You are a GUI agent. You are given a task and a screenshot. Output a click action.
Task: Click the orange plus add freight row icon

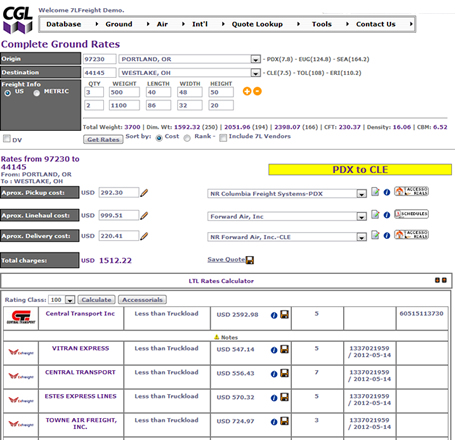247,91
